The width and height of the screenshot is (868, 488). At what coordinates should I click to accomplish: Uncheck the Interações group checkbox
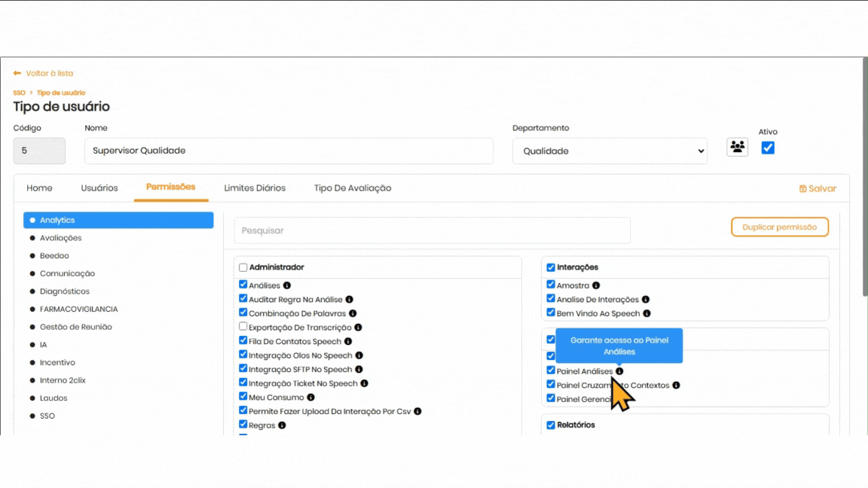tap(551, 267)
